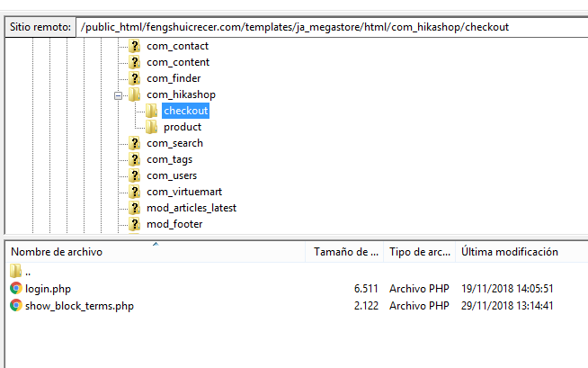This screenshot has width=588, height=368.
Task: Click the 19/11/2018 14:05:51 date
Action: [x=507, y=289]
